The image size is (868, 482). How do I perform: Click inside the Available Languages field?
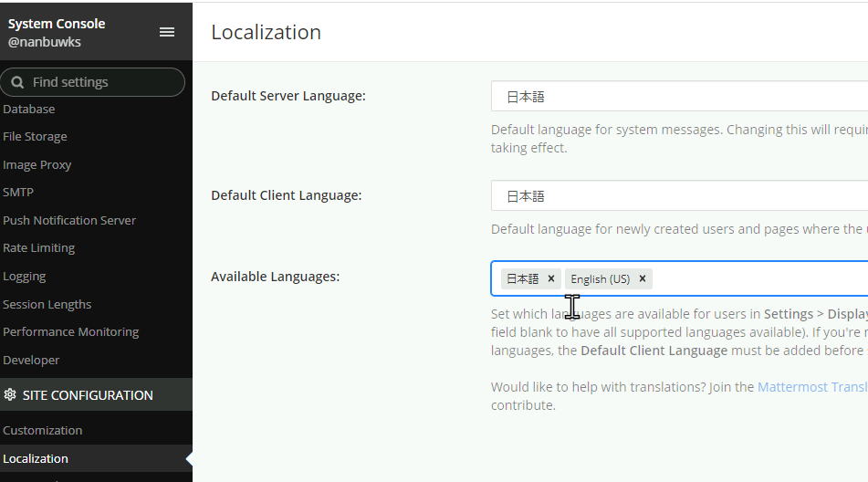[x=679, y=278]
